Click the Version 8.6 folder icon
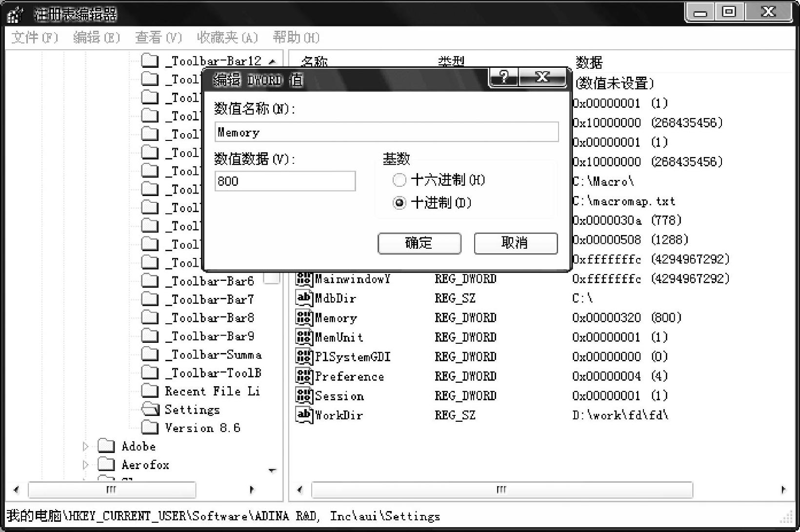 [x=150, y=428]
